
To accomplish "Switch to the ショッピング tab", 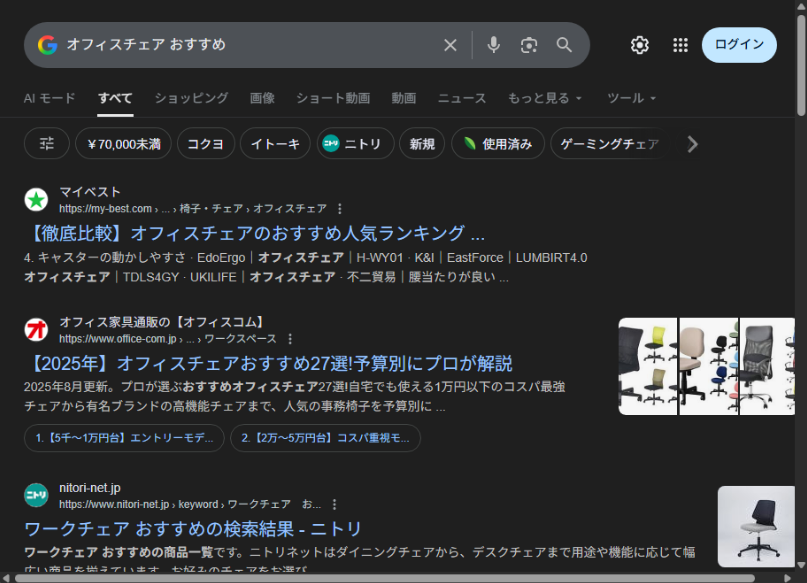I will point(191,98).
